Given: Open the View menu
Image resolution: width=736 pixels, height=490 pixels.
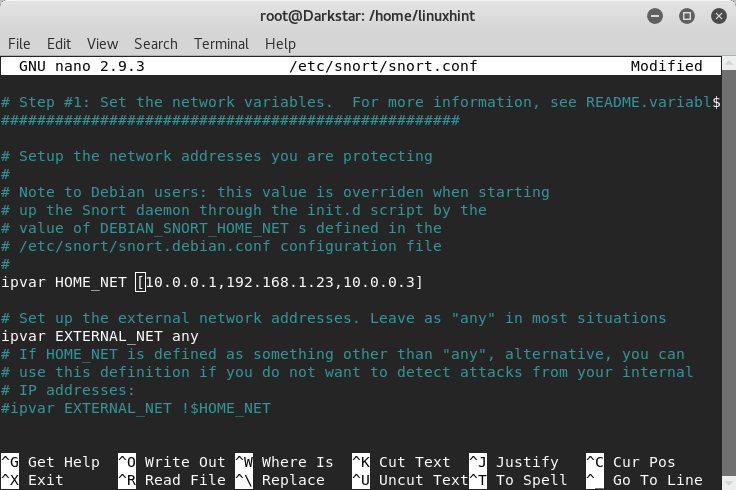Looking at the screenshot, I should (x=102, y=44).
